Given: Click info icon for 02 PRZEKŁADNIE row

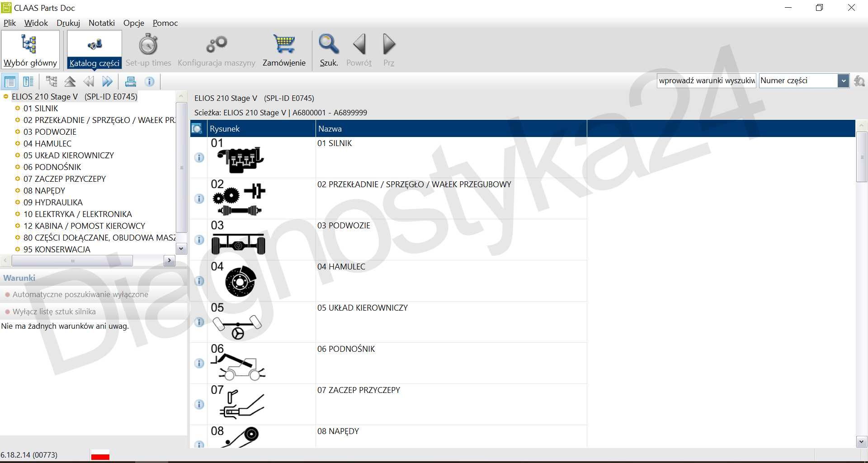Looking at the screenshot, I should point(199,198).
